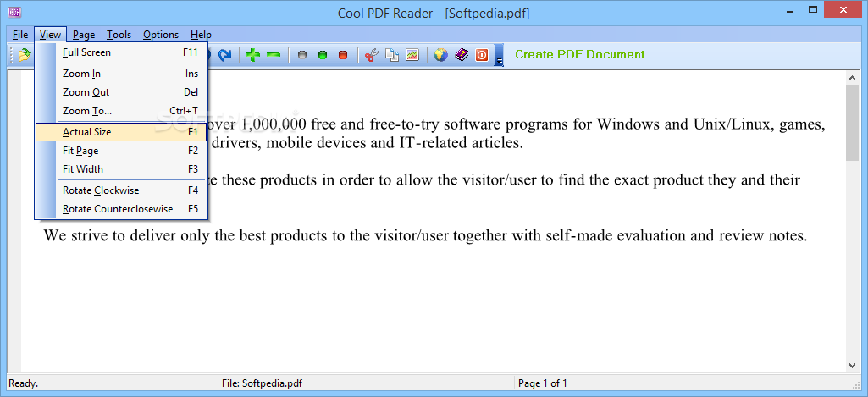
Task: Click the green circle toolbar button
Action: click(x=322, y=55)
